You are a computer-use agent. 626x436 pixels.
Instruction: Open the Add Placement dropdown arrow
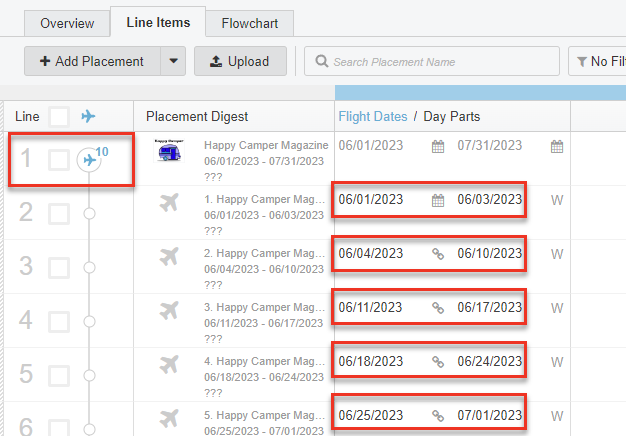[x=174, y=61]
